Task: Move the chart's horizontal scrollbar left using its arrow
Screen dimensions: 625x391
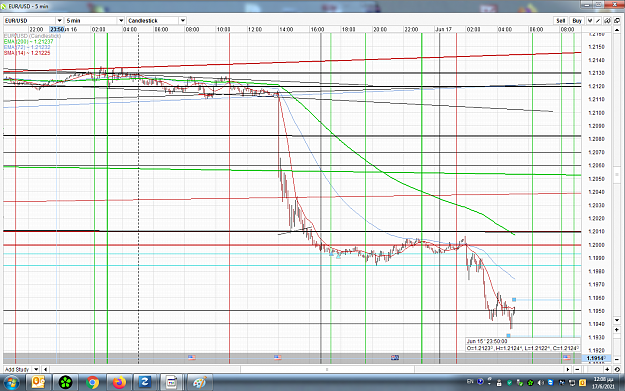Action: pyautogui.click(x=45, y=369)
